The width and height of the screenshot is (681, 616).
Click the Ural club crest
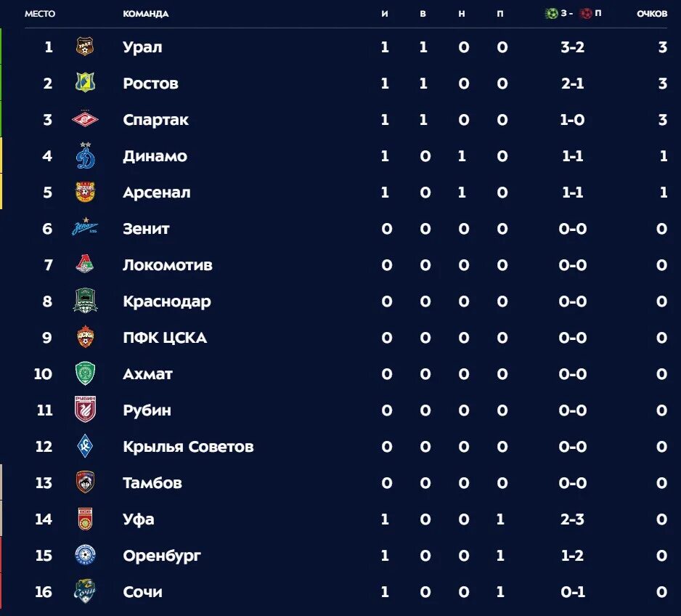(x=85, y=46)
